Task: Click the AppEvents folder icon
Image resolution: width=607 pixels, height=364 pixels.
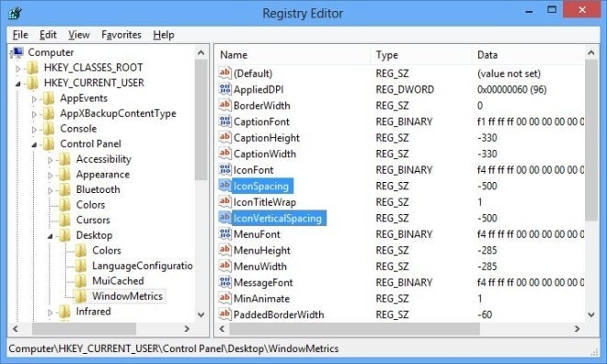Action: pos(49,98)
